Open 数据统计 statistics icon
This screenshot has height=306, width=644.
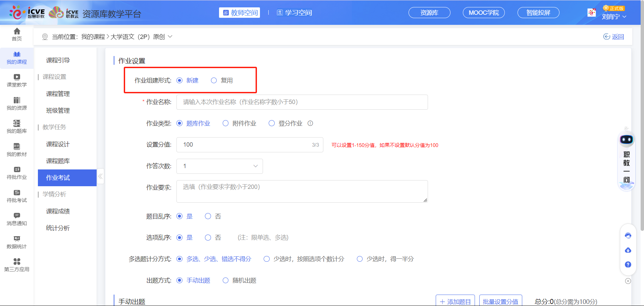(x=16, y=242)
